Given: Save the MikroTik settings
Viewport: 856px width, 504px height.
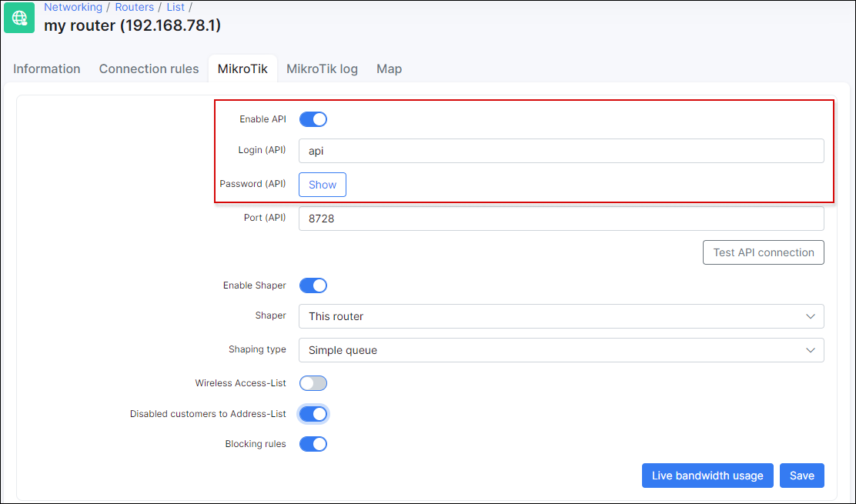Looking at the screenshot, I should tap(801, 476).
